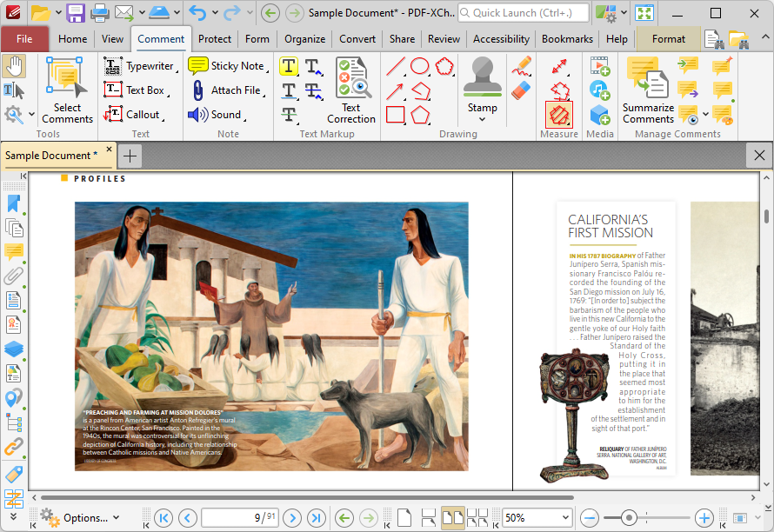Select the Polygon drawing tool
This screenshot has width=774, height=532.
coord(420,115)
